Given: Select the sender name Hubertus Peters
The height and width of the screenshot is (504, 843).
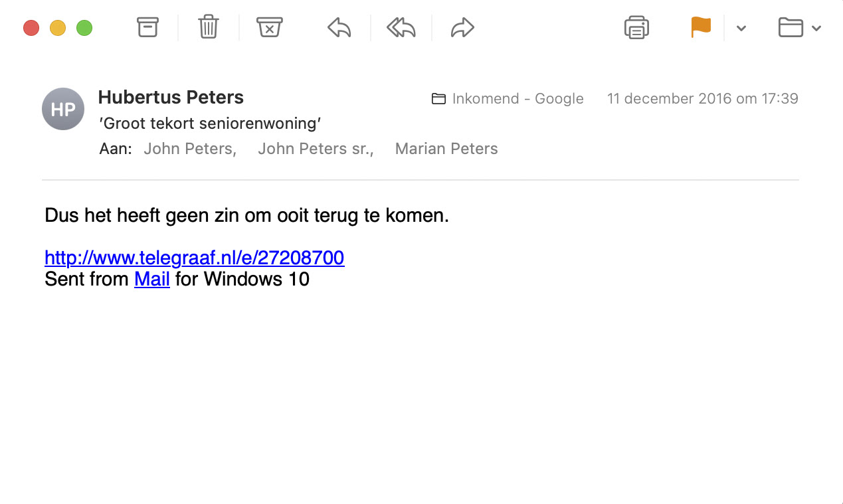Looking at the screenshot, I should click(x=171, y=98).
